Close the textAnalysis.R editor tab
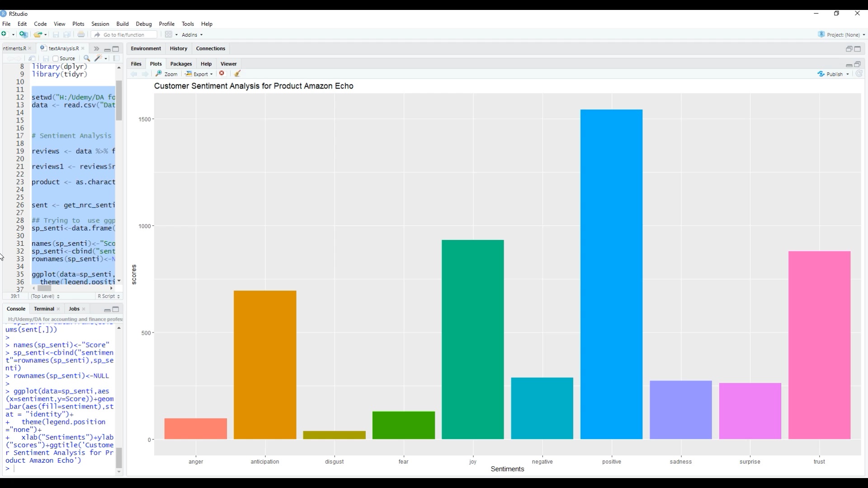Image resolution: width=868 pixels, height=488 pixels. 83,48
